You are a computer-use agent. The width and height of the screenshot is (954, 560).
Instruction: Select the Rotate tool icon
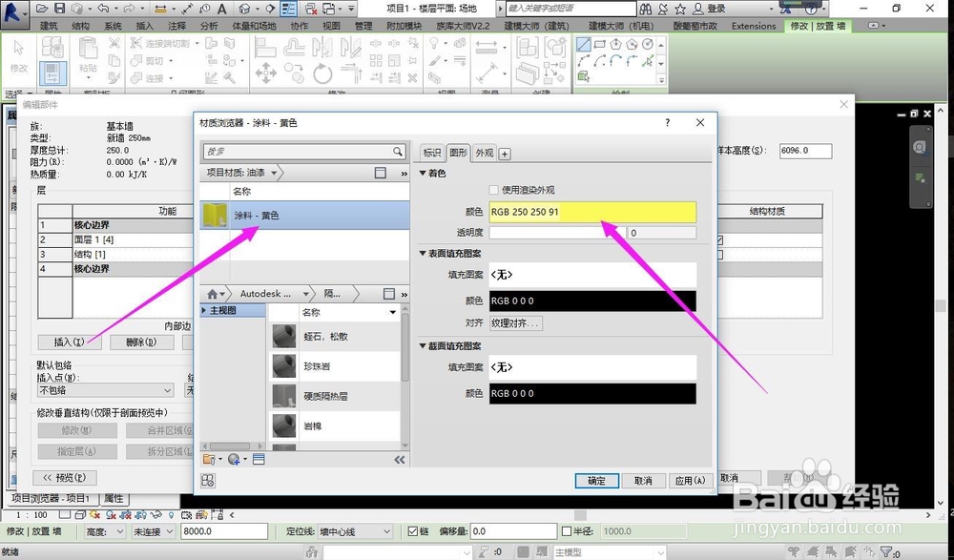[322, 74]
